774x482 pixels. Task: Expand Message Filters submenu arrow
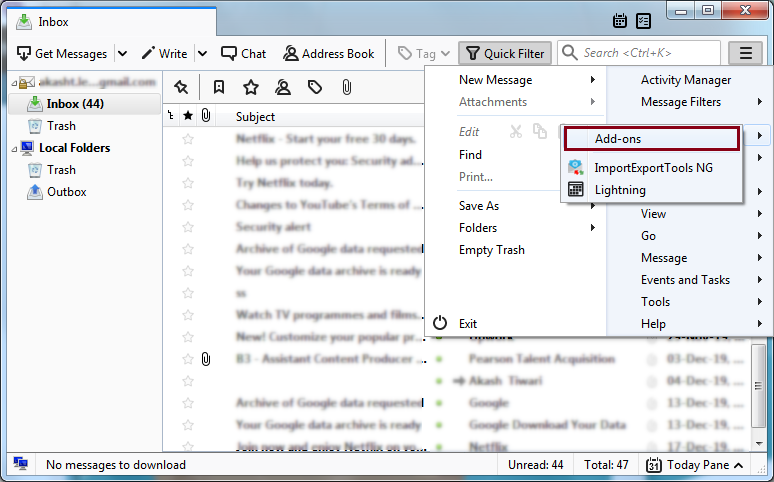click(x=760, y=102)
